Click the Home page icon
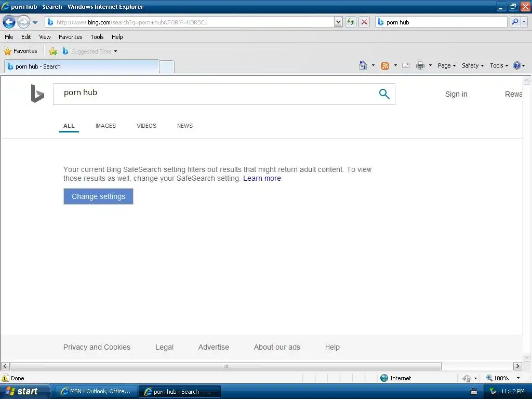Viewport: 532px width, 399px height. [363, 65]
